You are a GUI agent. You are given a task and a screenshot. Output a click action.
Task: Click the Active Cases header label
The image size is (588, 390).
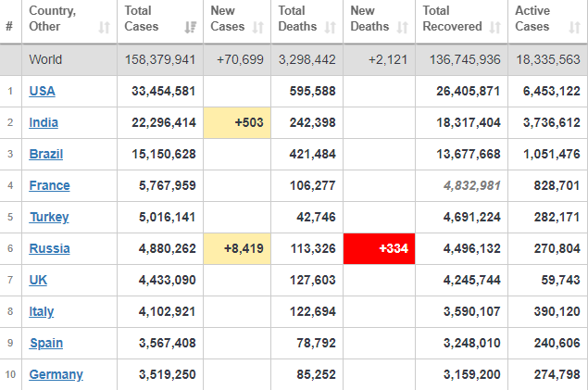tap(532, 19)
